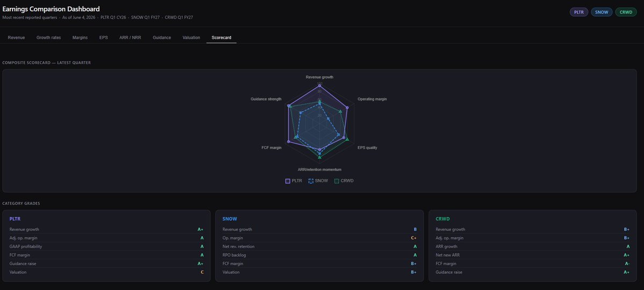Click the Category Grades section heading
This screenshot has width=644, height=290.
tap(21, 203)
